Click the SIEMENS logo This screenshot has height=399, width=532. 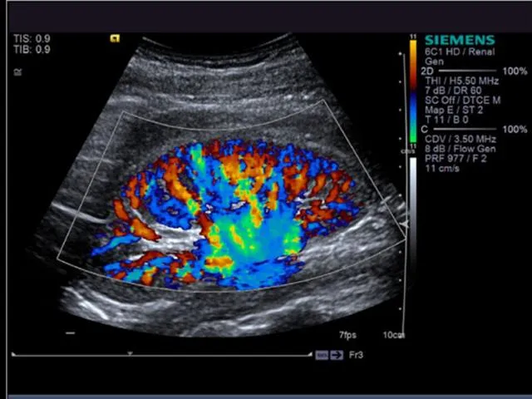[x=459, y=40]
